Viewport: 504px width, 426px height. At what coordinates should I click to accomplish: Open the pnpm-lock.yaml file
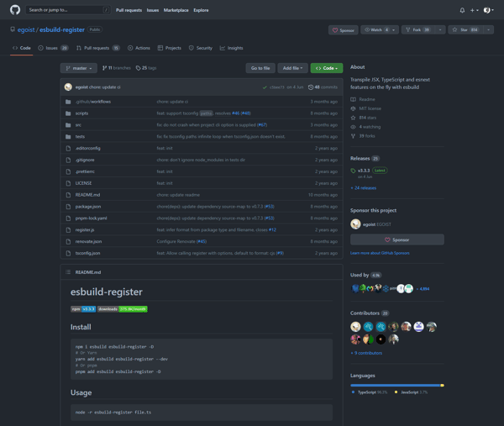click(x=91, y=218)
